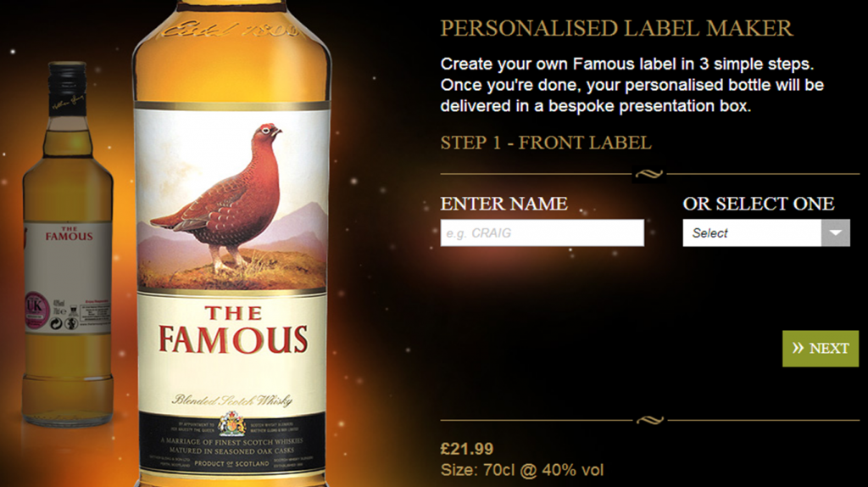Viewport: 868px width, 487px height.
Task: Click THE FAMOUS text on the front label
Action: (232, 330)
